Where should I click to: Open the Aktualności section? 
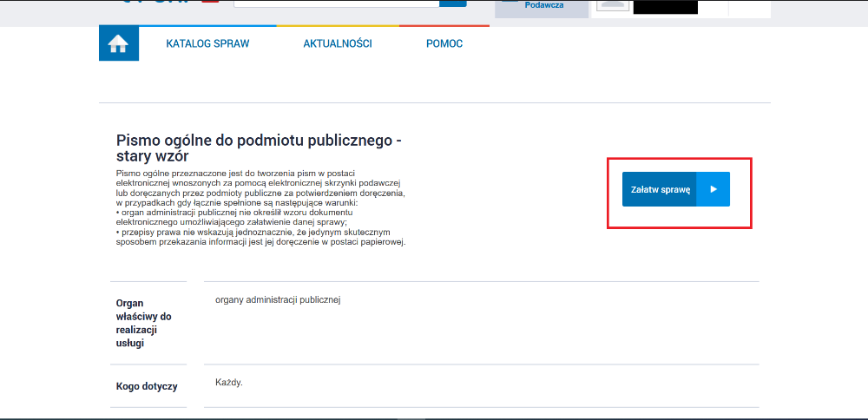click(337, 44)
